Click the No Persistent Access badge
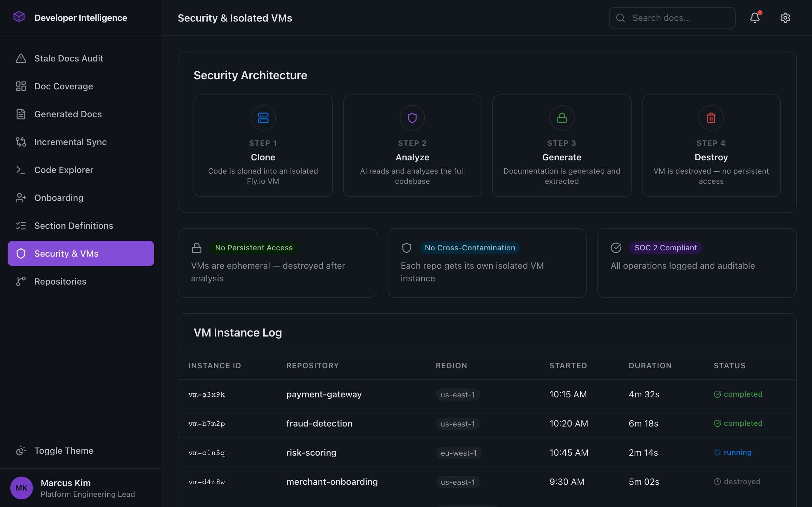 tap(254, 247)
